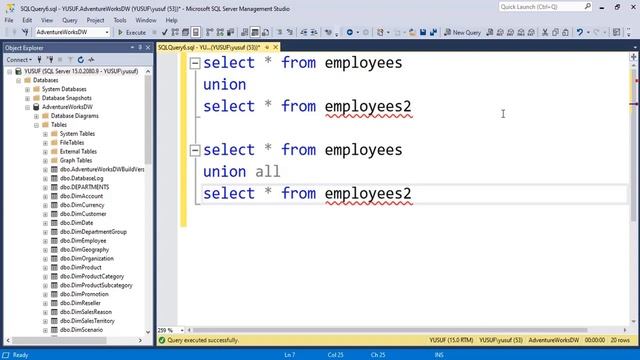The image size is (640, 360).
Task: Click the Undo arrow icon
Action: tap(580, 32)
